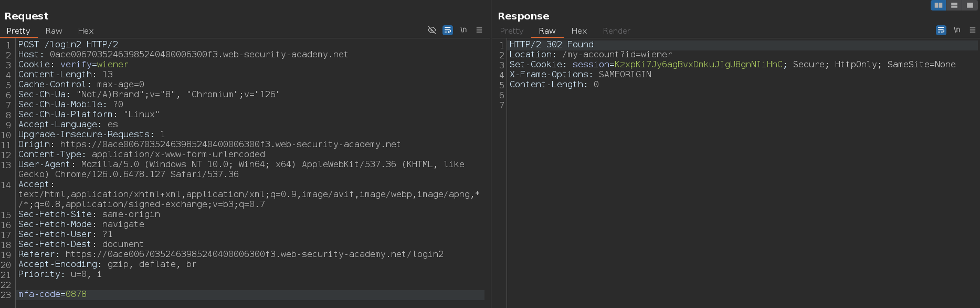Select combined single-pane layout icon
Screen dimensions: 980x308
(x=970, y=5)
